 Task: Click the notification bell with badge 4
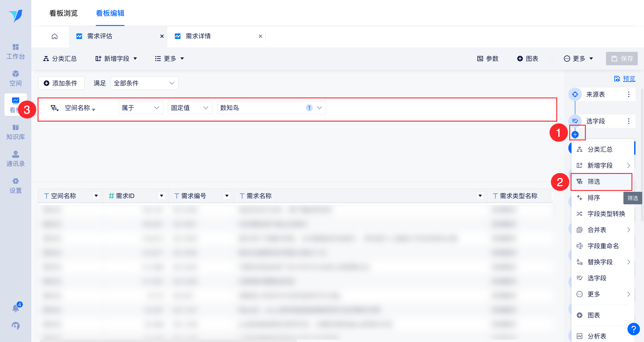16,308
